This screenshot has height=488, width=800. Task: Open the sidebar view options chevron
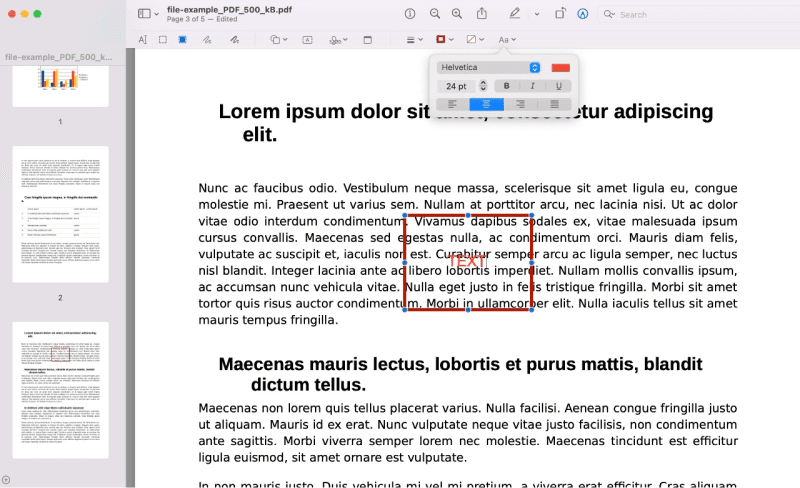[156, 14]
